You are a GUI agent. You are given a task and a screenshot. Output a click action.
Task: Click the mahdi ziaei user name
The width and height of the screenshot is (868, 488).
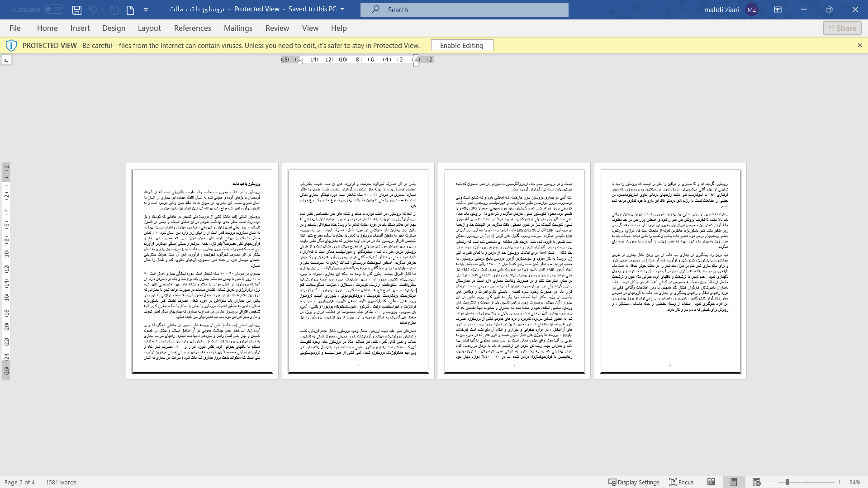click(721, 9)
